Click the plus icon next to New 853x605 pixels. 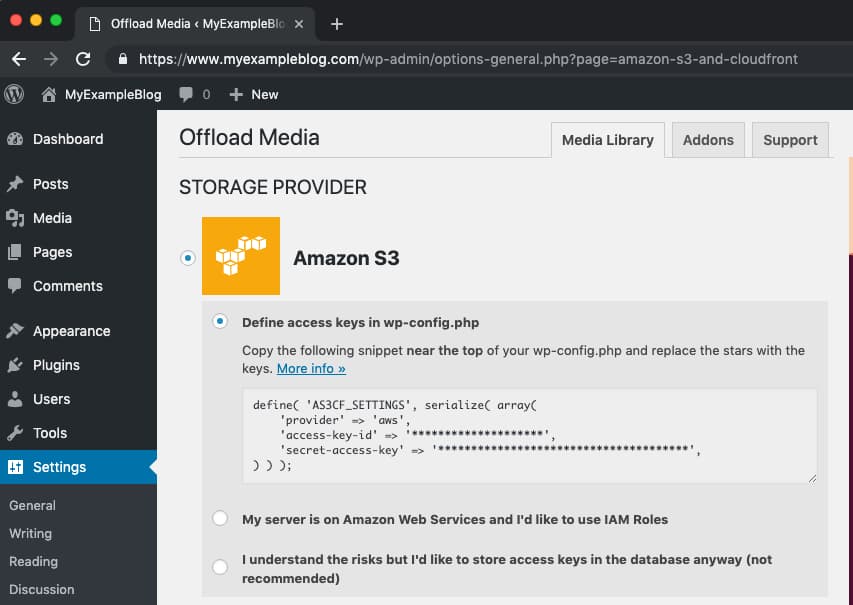[236, 95]
